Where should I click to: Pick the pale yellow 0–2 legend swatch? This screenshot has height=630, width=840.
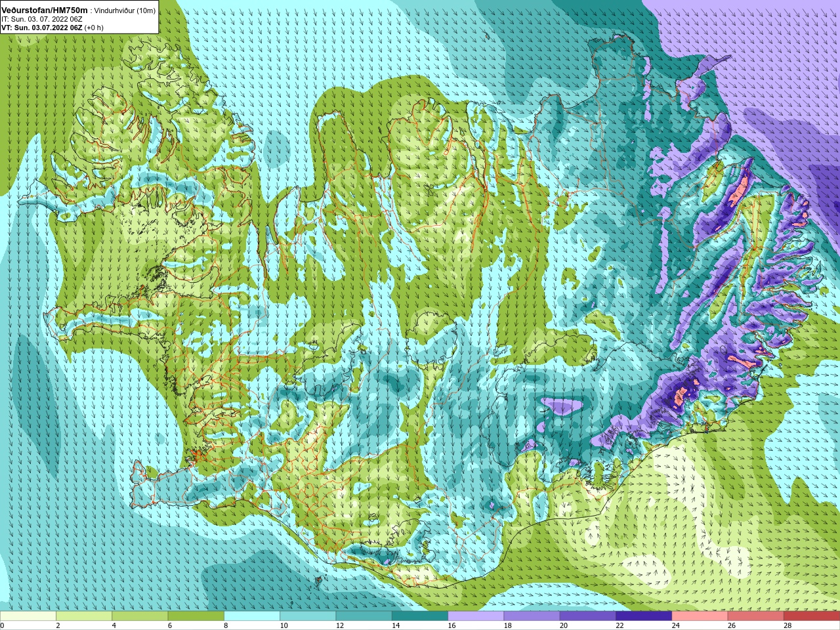tap(28, 616)
